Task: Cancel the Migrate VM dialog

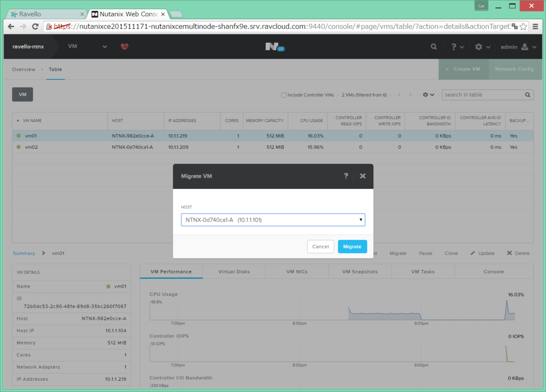Action: [x=320, y=246]
